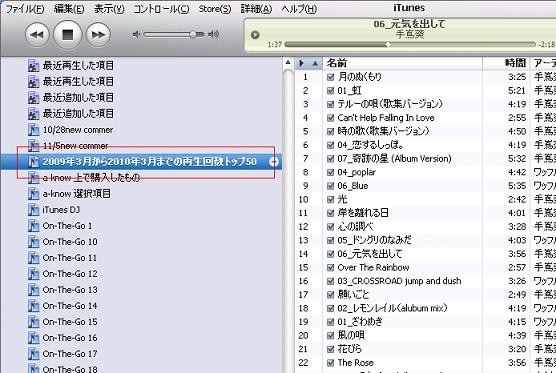Image resolution: width=556 pixels, height=373 pixels.
Task: Open the Store(S) menu
Action: 215,9
